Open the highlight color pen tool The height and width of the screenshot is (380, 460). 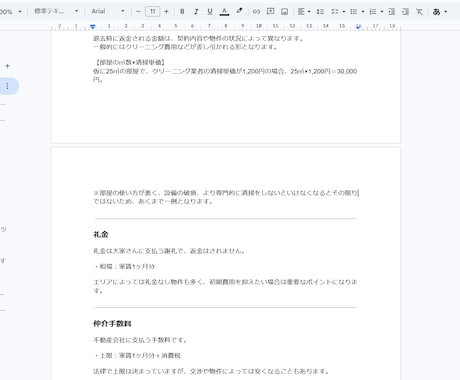(x=239, y=11)
